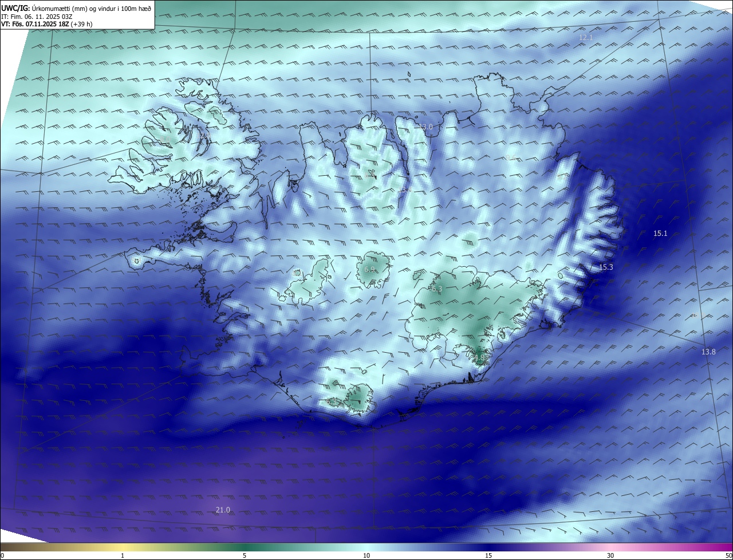Click the colour bar above the 10 tick
This screenshot has height=560, width=733.
click(366, 547)
